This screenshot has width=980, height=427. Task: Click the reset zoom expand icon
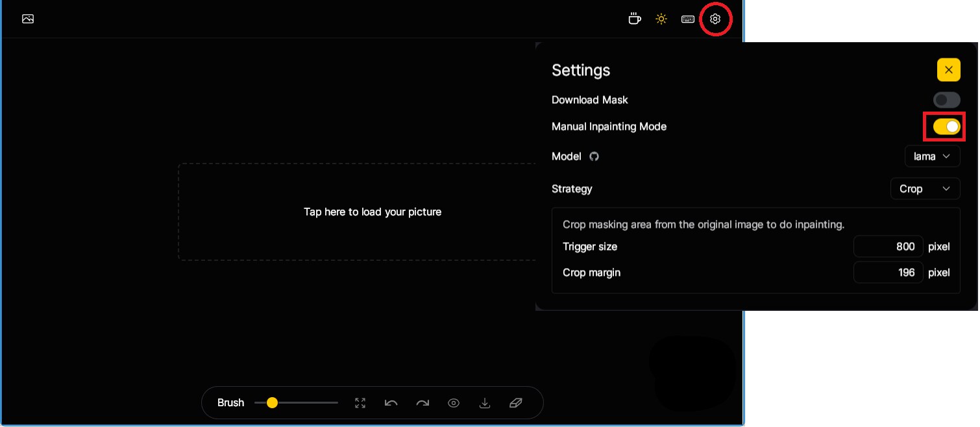click(360, 403)
